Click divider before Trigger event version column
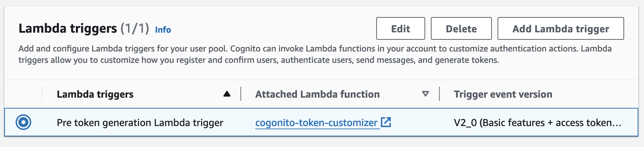Image resolution: width=644 pixels, height=147 pixels. [439, 94]
